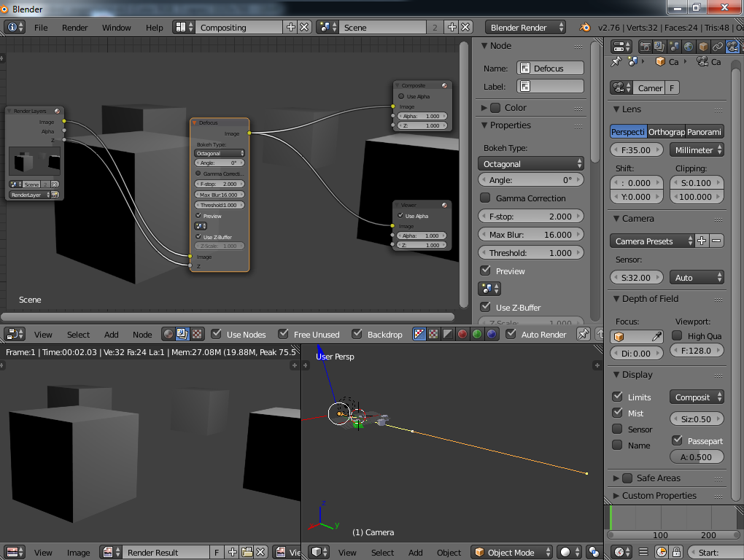The image size is (744, 560).
Task: Open the Add menu in node editor header
Action: [111, 335]
